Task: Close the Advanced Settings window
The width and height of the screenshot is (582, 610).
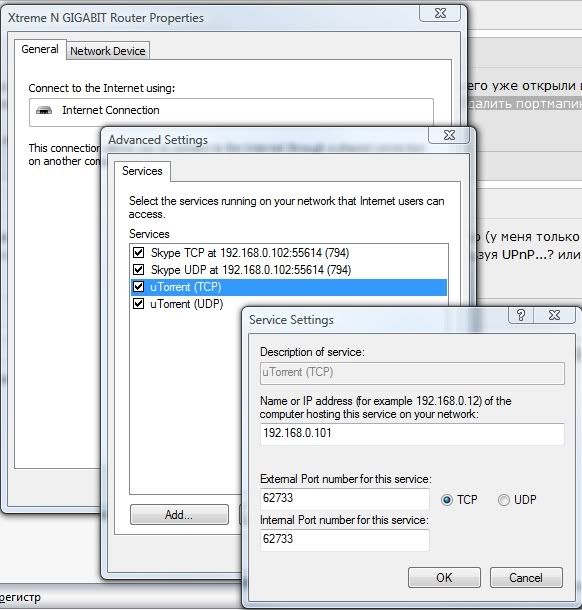Action: 449,135
